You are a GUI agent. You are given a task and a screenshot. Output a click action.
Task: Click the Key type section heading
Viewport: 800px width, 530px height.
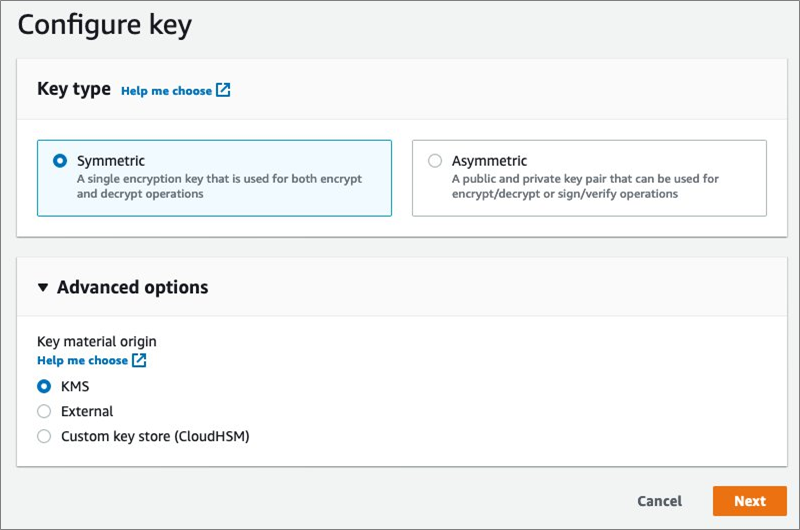[73, 89]
